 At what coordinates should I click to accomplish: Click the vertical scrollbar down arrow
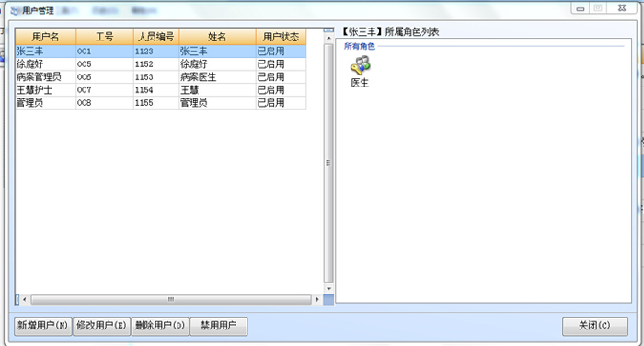(x=328, y=289)
